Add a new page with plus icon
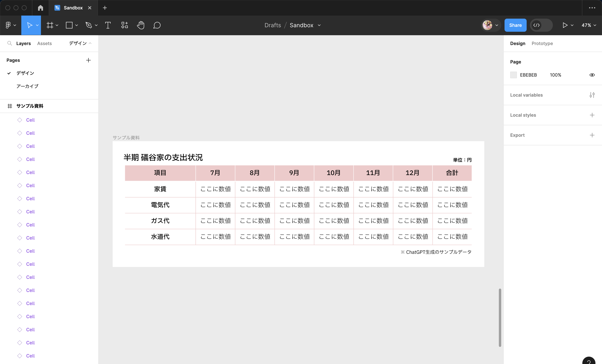The height and width of the screenshot is (364, 602). (88, 60)
